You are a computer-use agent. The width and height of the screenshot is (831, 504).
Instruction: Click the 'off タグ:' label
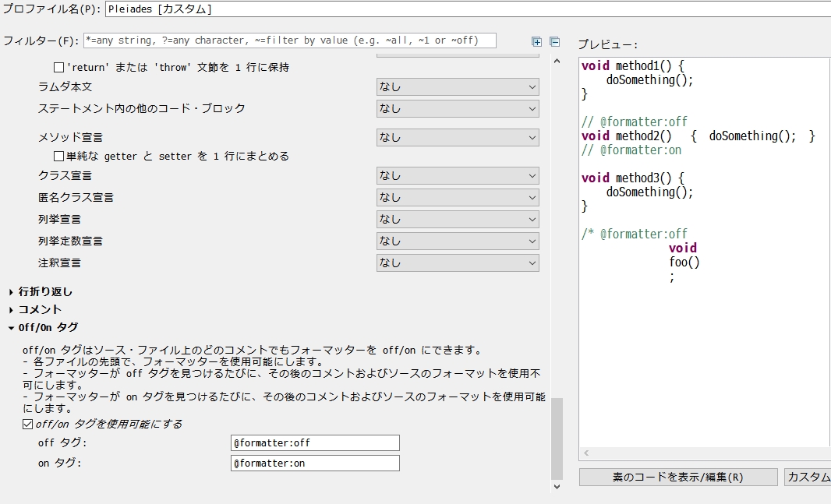click(62, 442)
